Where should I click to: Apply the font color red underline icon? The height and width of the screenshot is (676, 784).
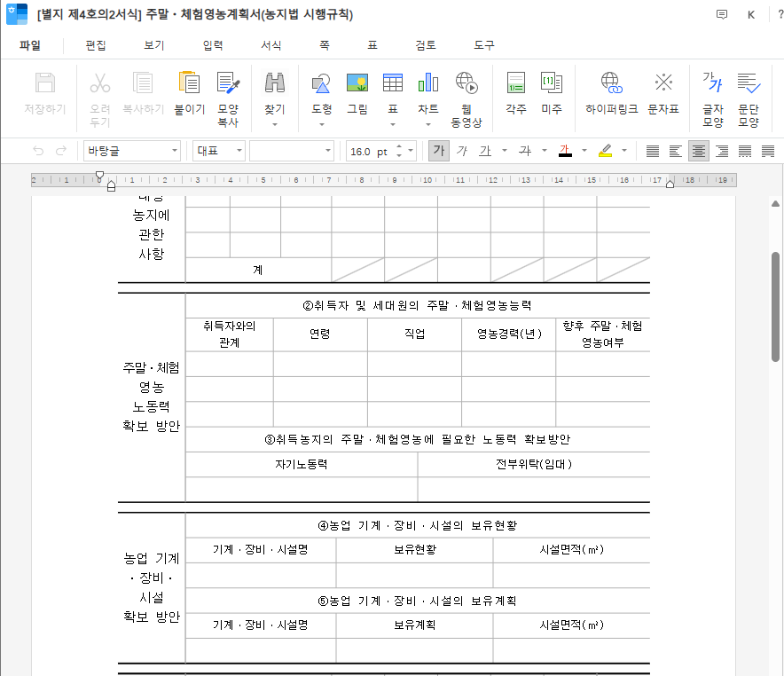[565, 151]
